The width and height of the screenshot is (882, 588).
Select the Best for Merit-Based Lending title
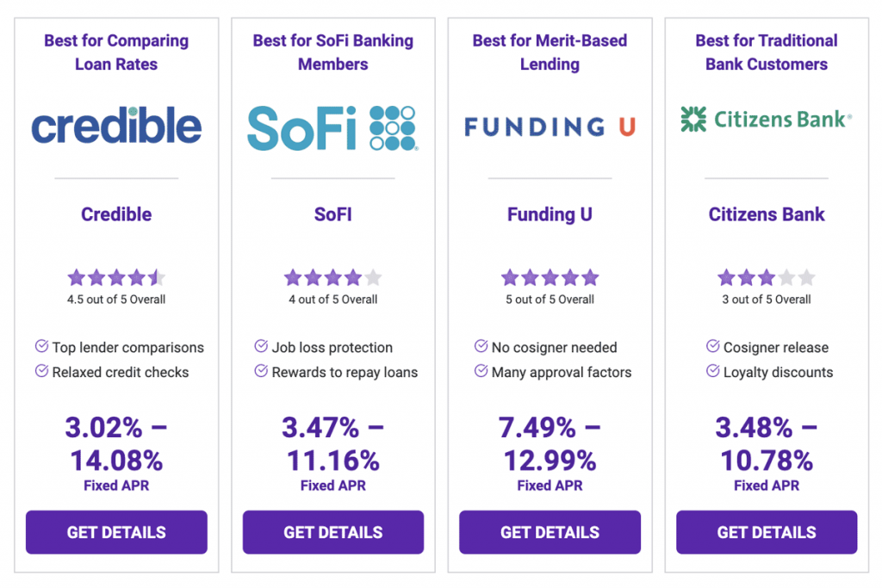pyautogui.click(x=550, y=52)
